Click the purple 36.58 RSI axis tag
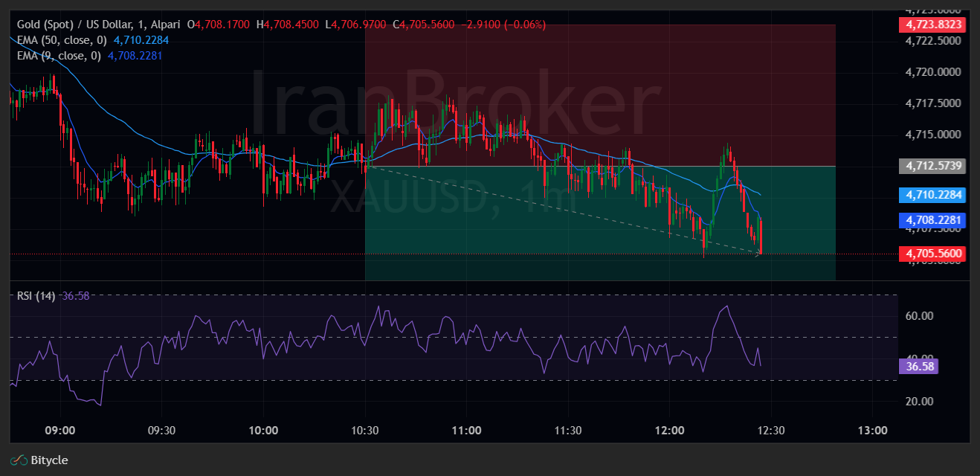The image size is (980, 476). [919, 366]
